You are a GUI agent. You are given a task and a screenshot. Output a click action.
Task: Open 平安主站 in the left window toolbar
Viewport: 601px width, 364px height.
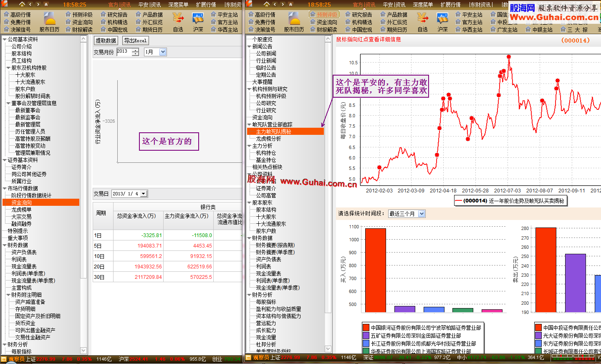coord(224,15)
